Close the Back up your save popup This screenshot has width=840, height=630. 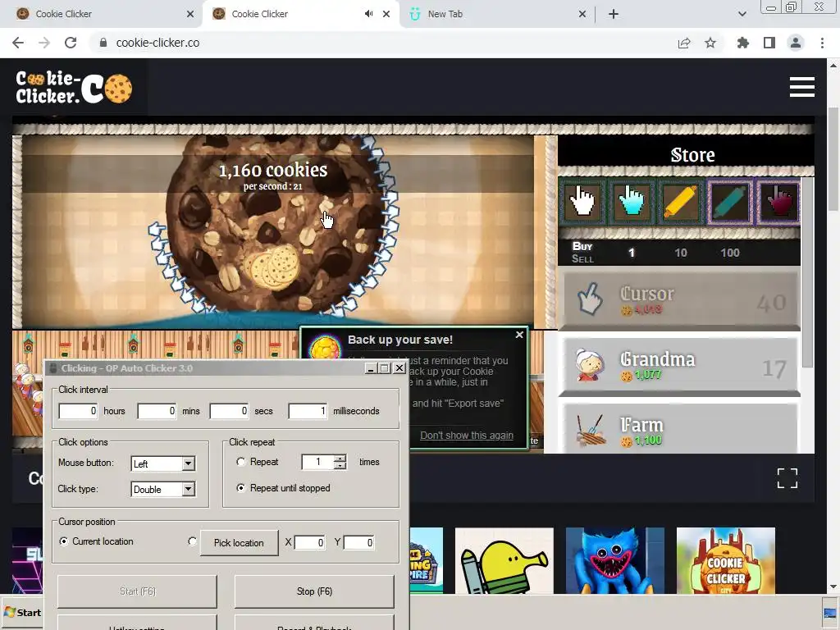[519, 335]
